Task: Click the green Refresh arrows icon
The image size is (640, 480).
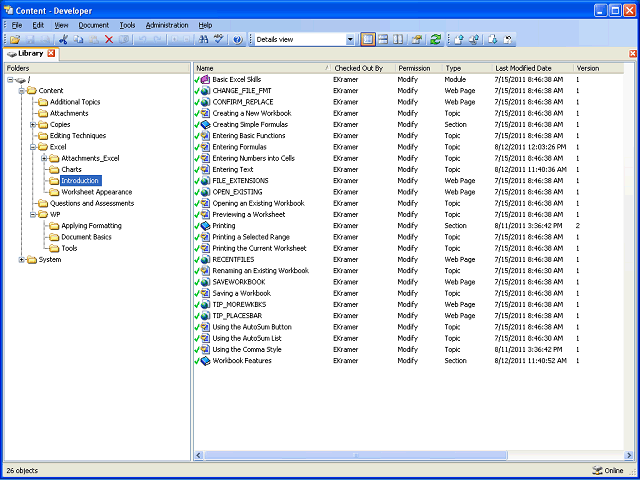Action: click(x=436, y=40)
